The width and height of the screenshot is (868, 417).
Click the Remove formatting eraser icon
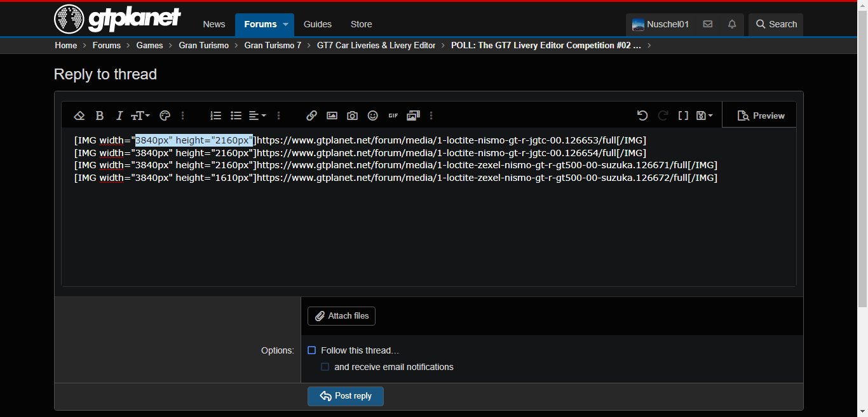(x=79, y=116)
